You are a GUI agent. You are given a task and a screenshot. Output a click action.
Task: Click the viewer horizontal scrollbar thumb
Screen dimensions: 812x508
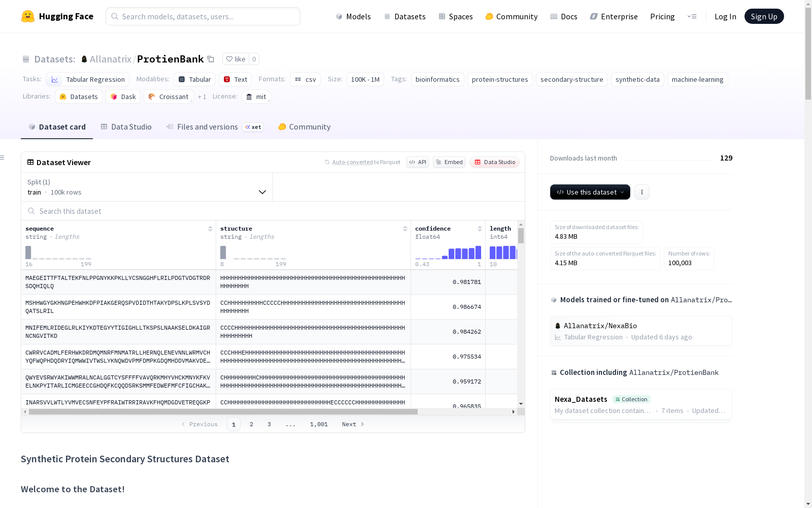[223, 411]
